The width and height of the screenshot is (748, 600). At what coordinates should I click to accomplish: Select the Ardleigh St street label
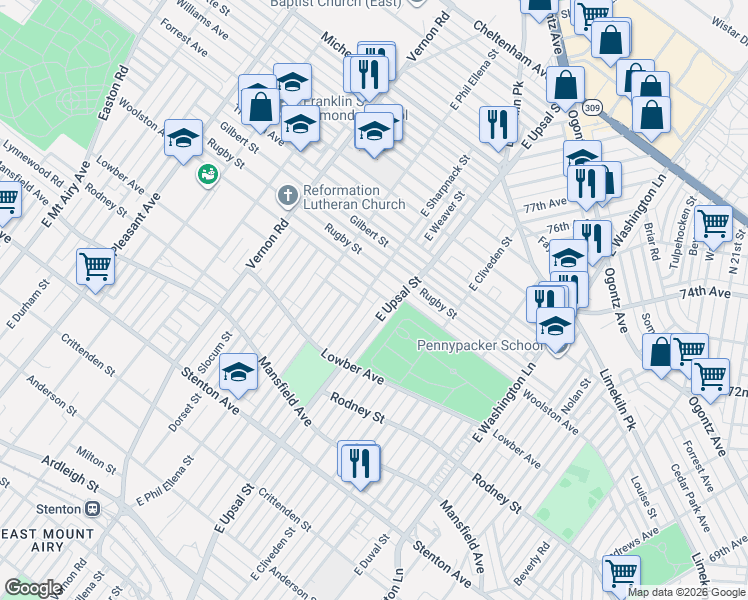(70, 474)
